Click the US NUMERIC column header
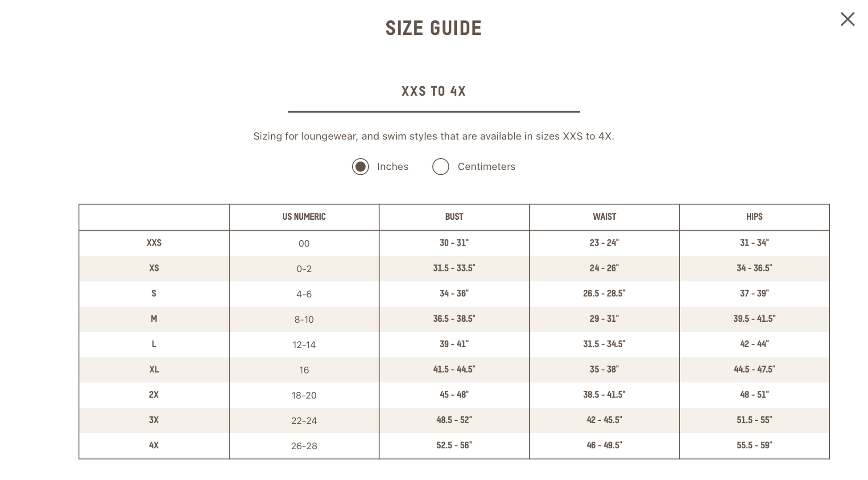This screenshot has height=480, width=868. pyautogui.click(x=304, y=217)
